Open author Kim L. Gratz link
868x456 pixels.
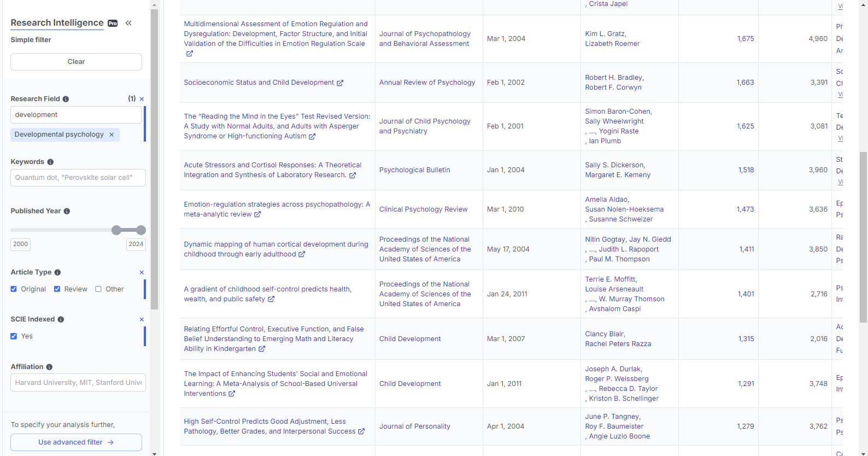tap(606, 34)
